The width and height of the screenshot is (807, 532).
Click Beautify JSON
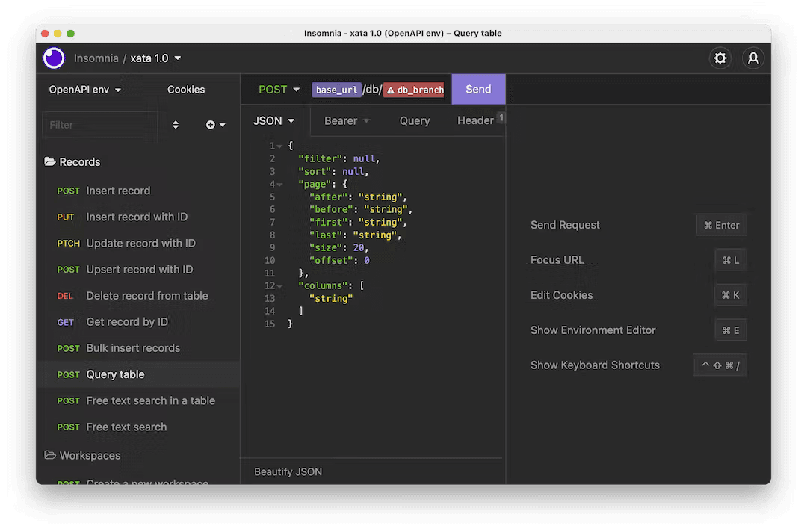coord(288,471)
